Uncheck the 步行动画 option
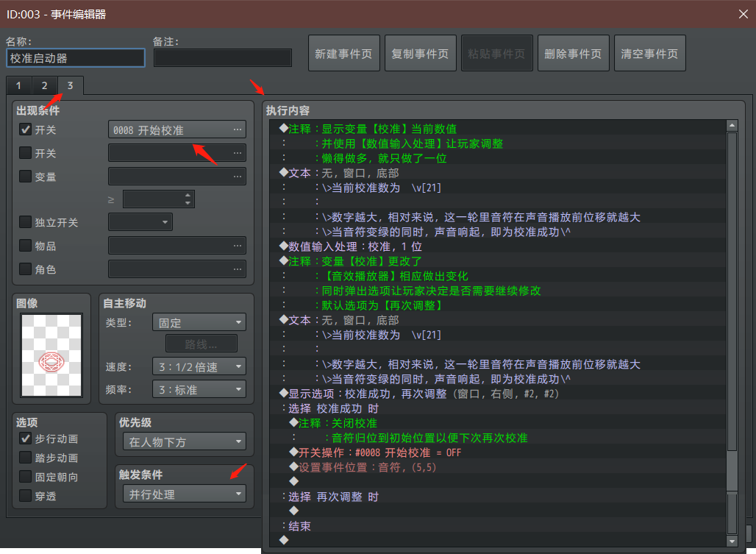756x554 pixels. coord(25,438)
